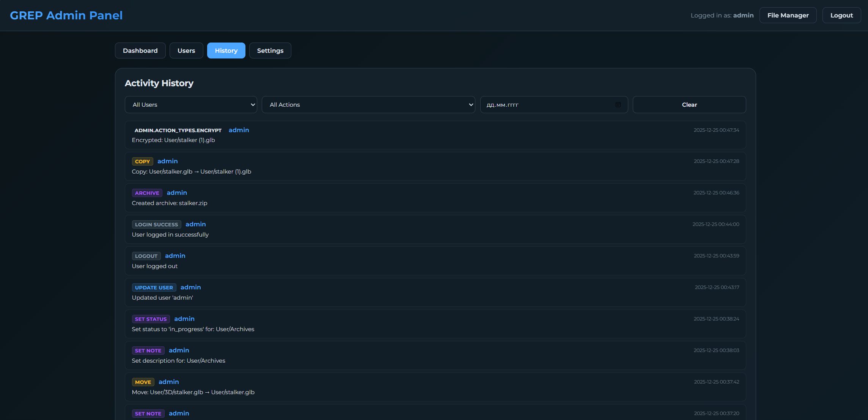Click the GREP Admin Panel title
This screenshot has width=868, height=420.
click(x=66, y=15)
